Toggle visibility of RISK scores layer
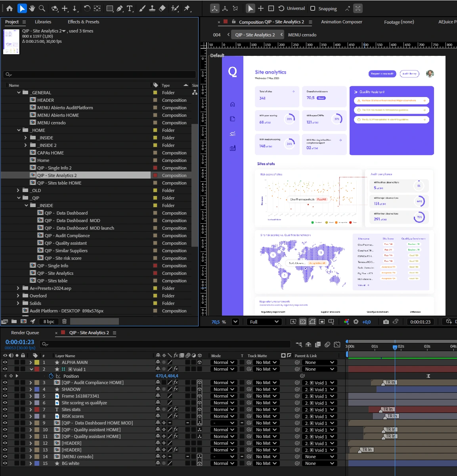 [x=5, y=416]
